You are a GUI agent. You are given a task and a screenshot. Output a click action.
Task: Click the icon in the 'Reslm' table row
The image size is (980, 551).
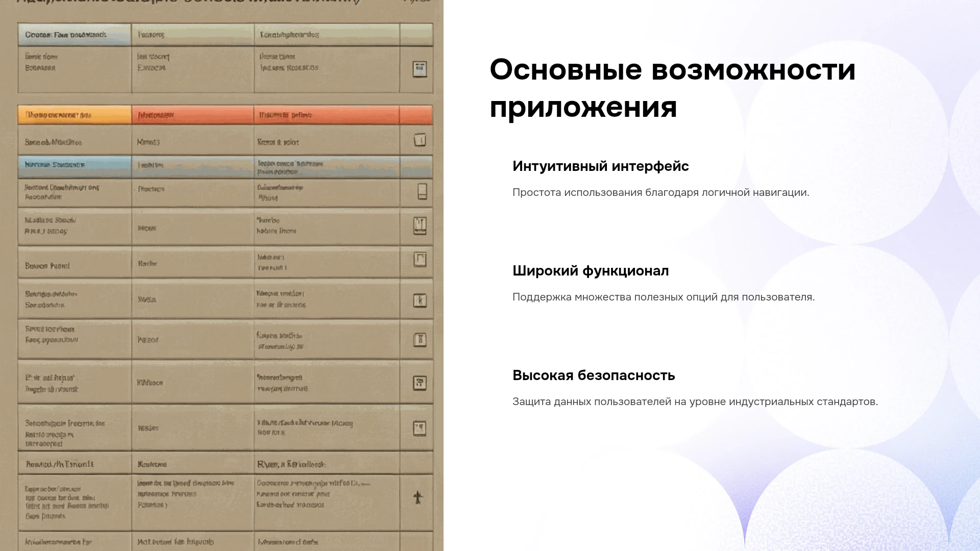(x=420, y=429)
